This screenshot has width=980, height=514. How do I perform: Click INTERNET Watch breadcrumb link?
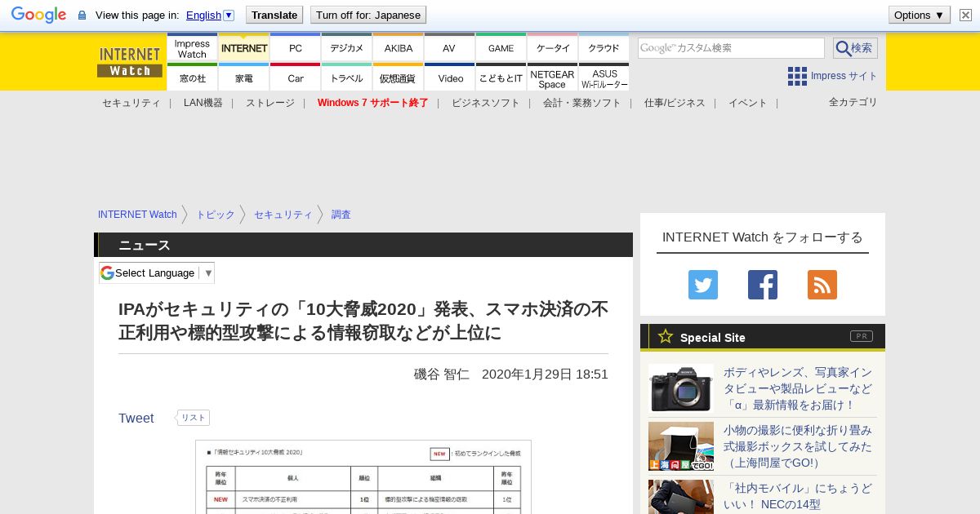pos(137,215)
